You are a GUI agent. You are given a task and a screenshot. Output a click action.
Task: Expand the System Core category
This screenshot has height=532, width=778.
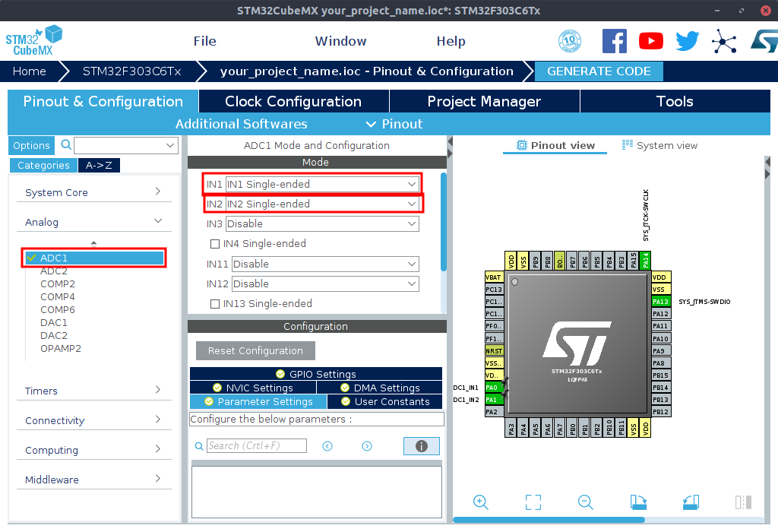point(94,192)
